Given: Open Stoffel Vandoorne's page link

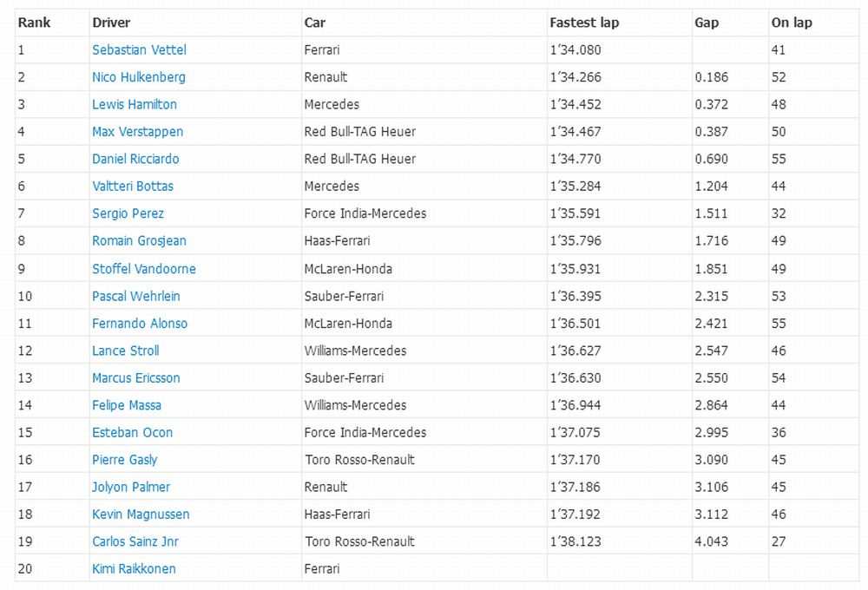Looking at the screenshot, I should 144,268.
